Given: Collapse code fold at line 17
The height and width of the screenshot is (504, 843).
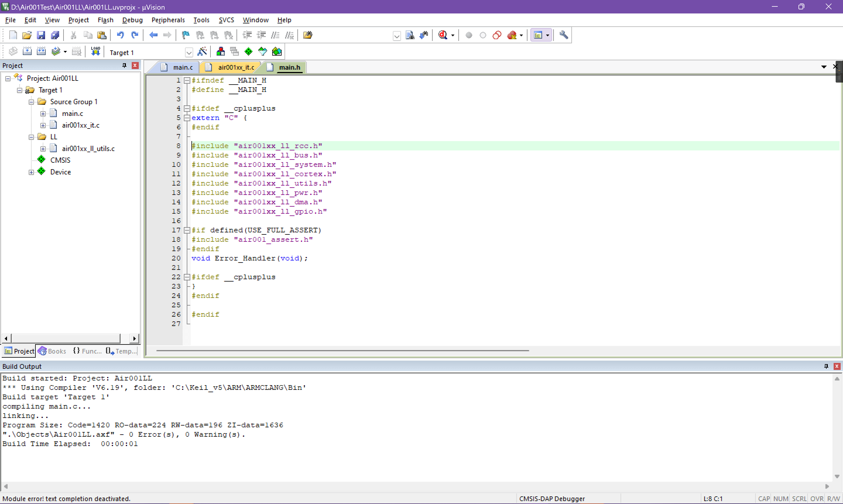Looking at the screenshot, I should [x=187, y=230].
